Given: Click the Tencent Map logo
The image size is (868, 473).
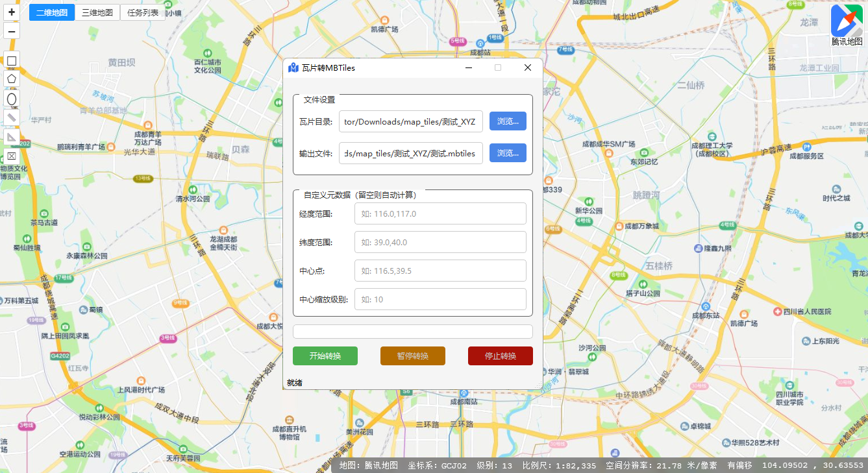Looking at the screenshot, I should (x=847, y=25).
